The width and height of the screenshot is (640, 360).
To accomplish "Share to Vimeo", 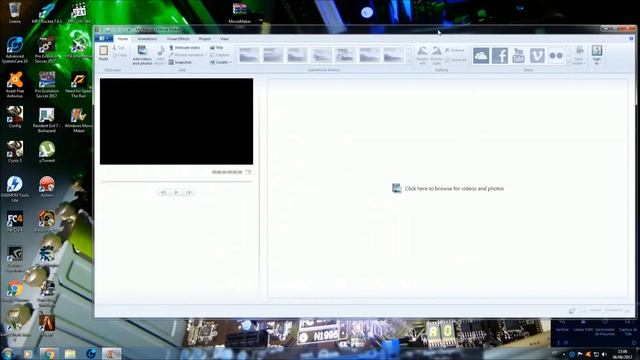I will point(537,56).
